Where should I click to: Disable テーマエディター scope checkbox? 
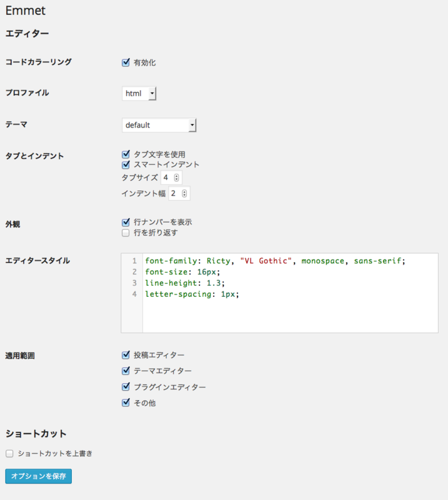pyautogui.click(x=126, y=370)
